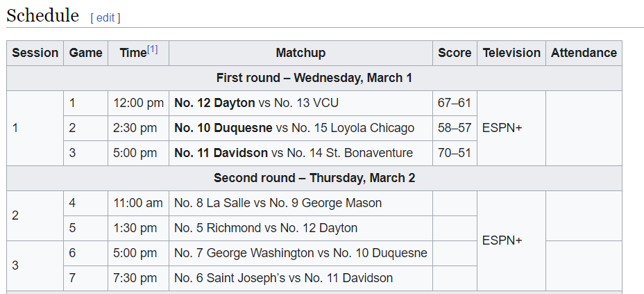Click the Score column header
Viewport: 644px width, 294px height.
(x=455, y=53)
